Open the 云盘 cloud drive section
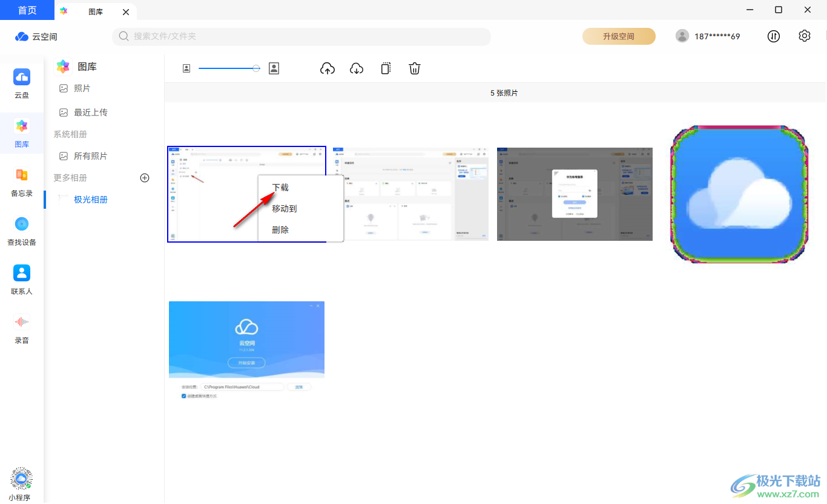 [22, 83]
